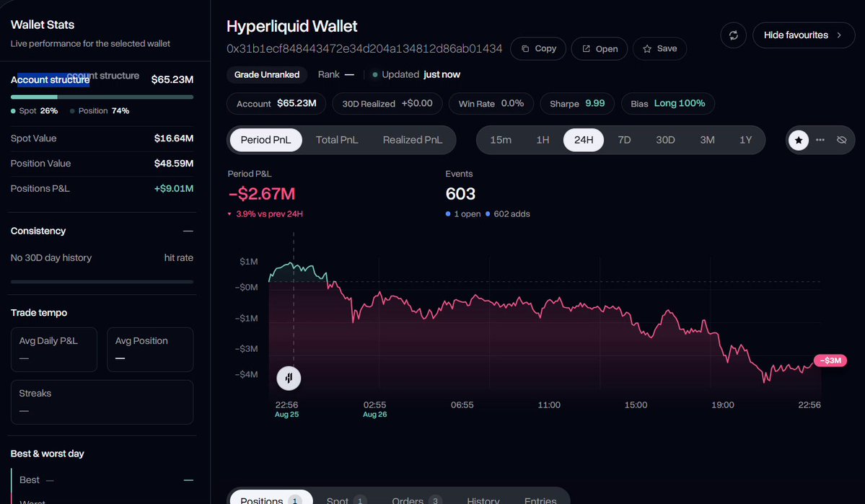Click the account structure spot/position bar
The image size is (865, 504).
102,97
